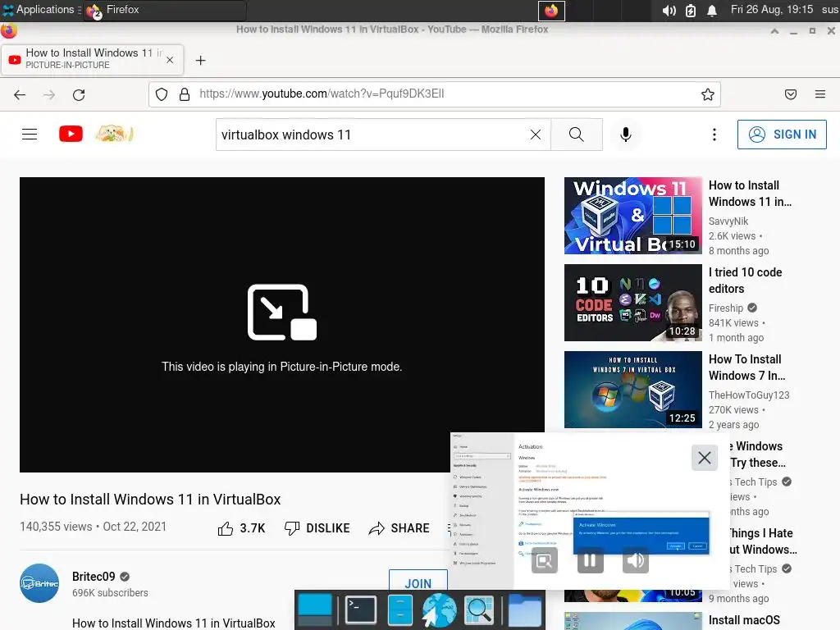
Task: Open Firefox application menu
Action: 819,94
